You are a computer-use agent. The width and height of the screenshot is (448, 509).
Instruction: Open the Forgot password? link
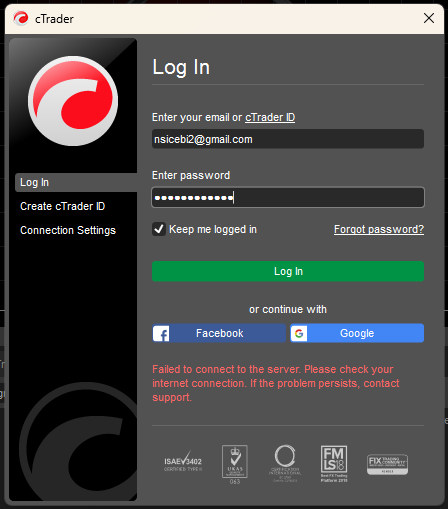point(379,229)
